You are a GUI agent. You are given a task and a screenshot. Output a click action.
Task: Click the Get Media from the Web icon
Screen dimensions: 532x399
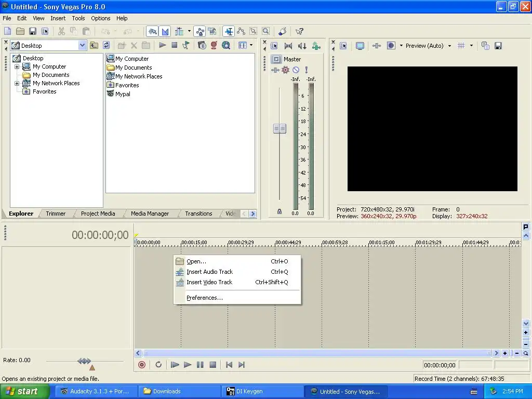tap(226, 46)
